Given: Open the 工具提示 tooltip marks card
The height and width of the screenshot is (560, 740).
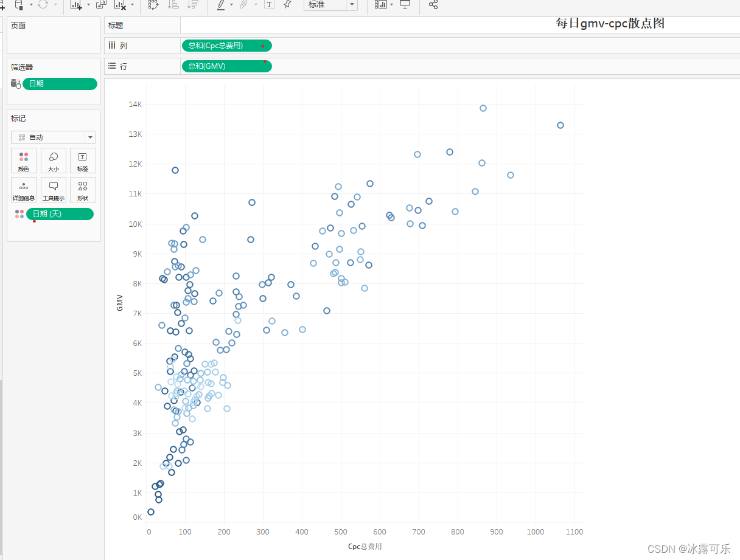Looking at the screenshot, I should pos(54,190).
